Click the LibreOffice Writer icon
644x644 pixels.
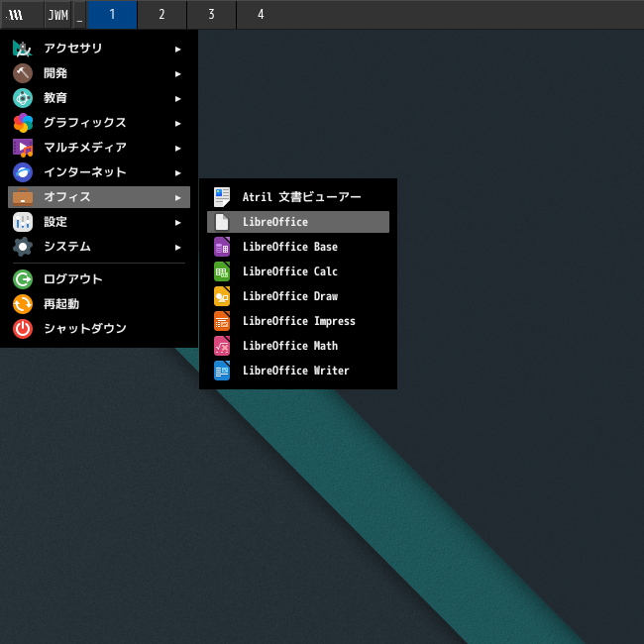(222, 371)
